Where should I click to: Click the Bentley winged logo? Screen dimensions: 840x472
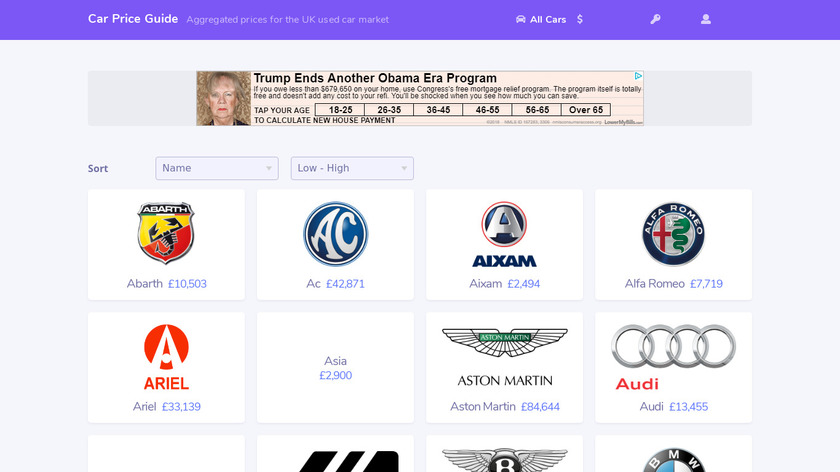pyautogui.click(x=504, y=460)
